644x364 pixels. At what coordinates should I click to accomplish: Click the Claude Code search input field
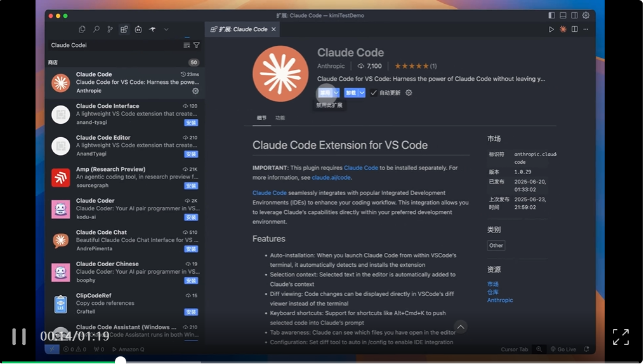(x=114, y=45)
